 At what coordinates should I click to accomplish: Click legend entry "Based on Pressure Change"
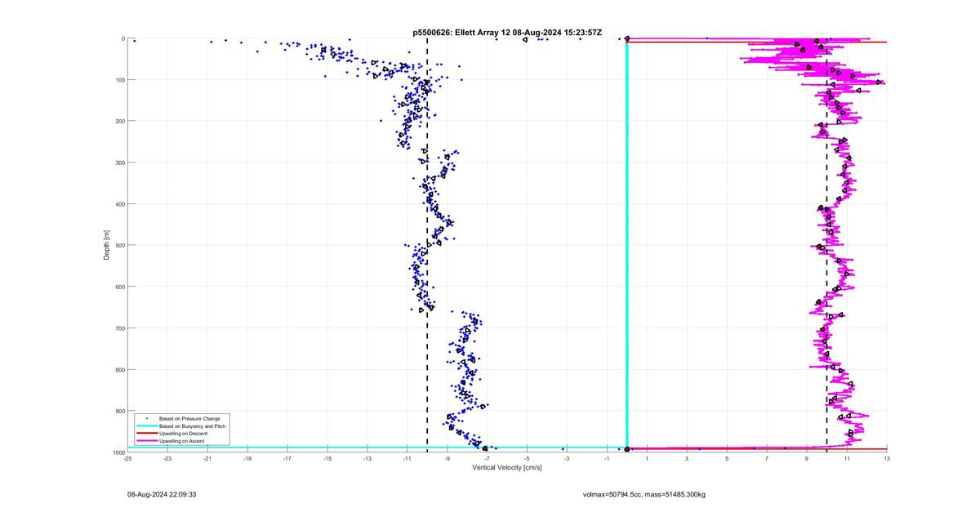(189, 418)
